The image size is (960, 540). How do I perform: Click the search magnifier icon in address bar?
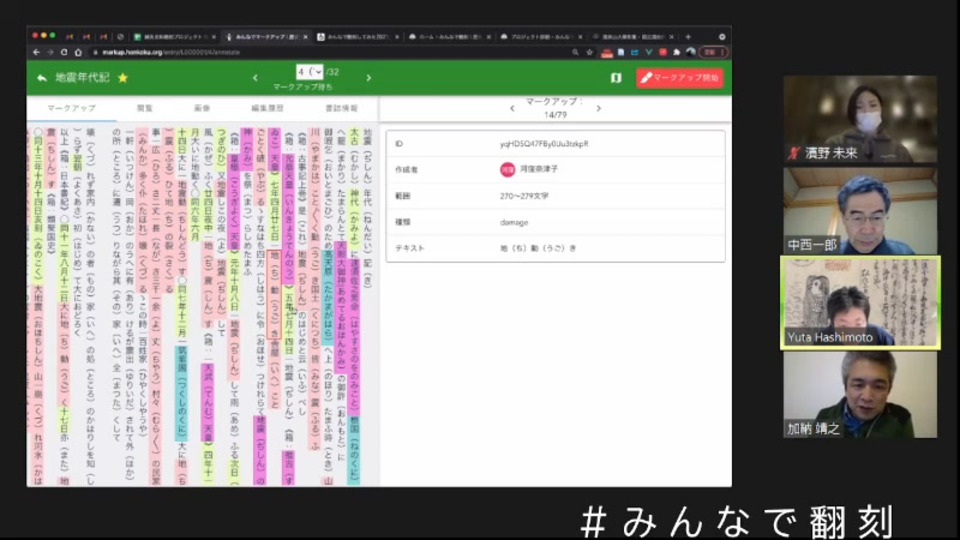[575, 53]
